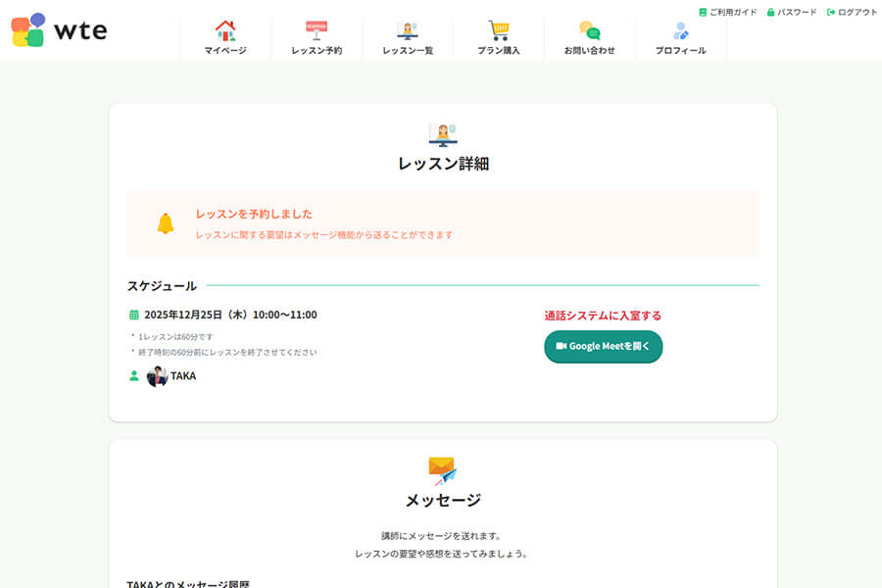Click the green calendar icon beside the date
The width and height of the screenshot is (882, 588).
136,315
